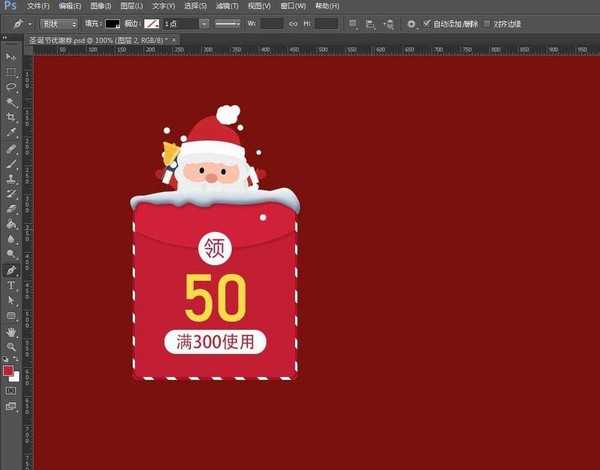Activate the Zoom tool
Image resolution: width=600 pixels, height=470 pixels.
coord(11,346)
